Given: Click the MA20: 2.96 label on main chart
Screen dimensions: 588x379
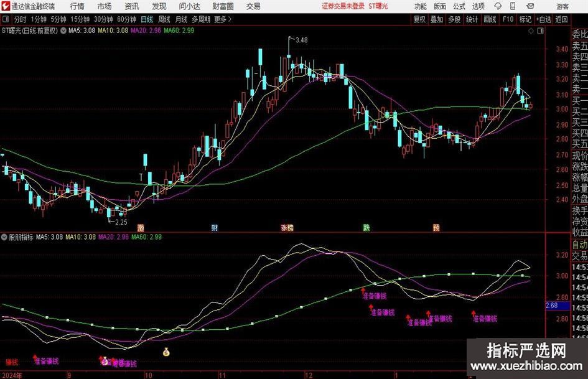Looking at the screenshot, I should (146, 30).
